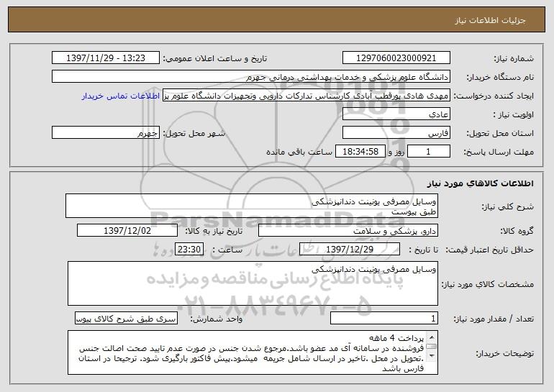
Task: Open the اطلاعات تماس خریدار link
Action: point(121,96)
